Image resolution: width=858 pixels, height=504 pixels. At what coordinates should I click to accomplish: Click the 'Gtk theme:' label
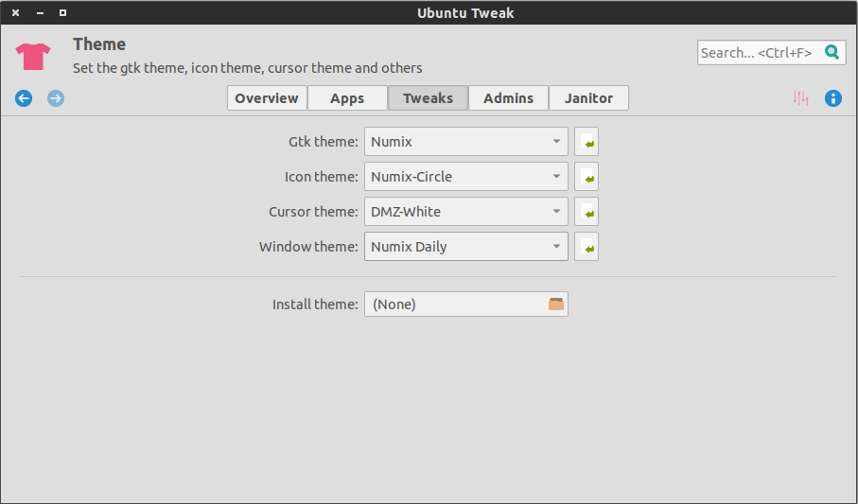pos(323,142)
